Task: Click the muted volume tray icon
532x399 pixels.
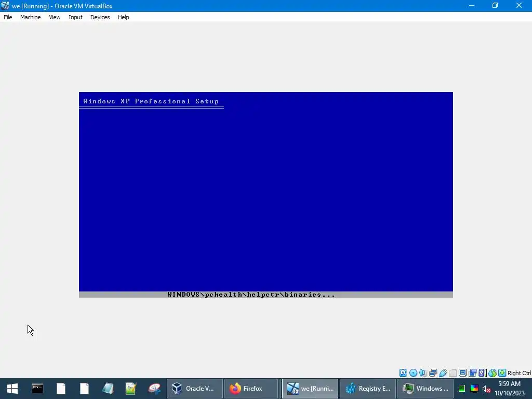Action: click(x=486, y=389)
